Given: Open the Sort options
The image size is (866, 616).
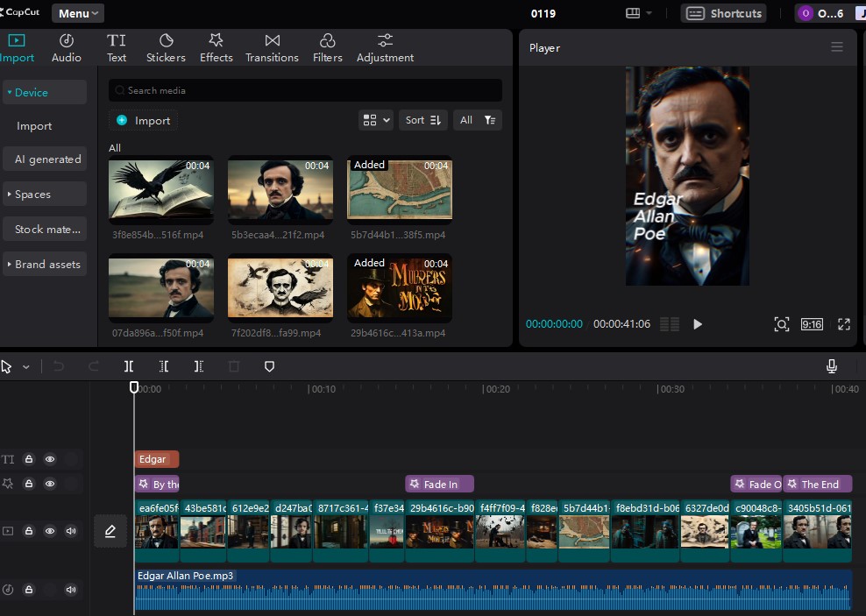Looking at the screenshot, I should point(422,120).
